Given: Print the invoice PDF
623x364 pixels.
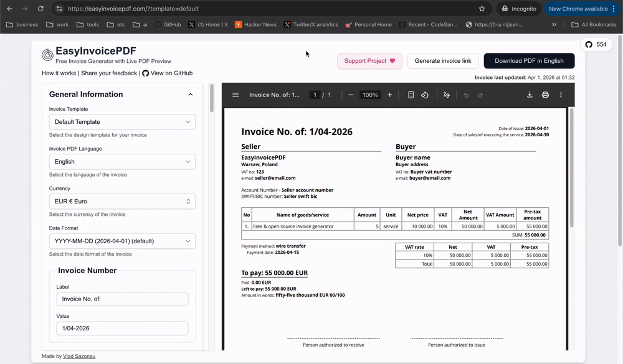Looking at the screenshot, I should [545, 95].
